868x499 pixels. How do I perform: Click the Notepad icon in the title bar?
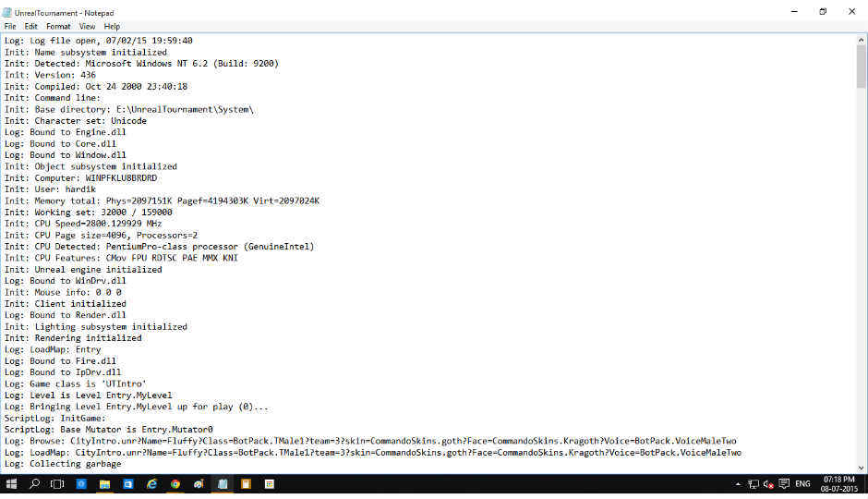pos(7,12)
